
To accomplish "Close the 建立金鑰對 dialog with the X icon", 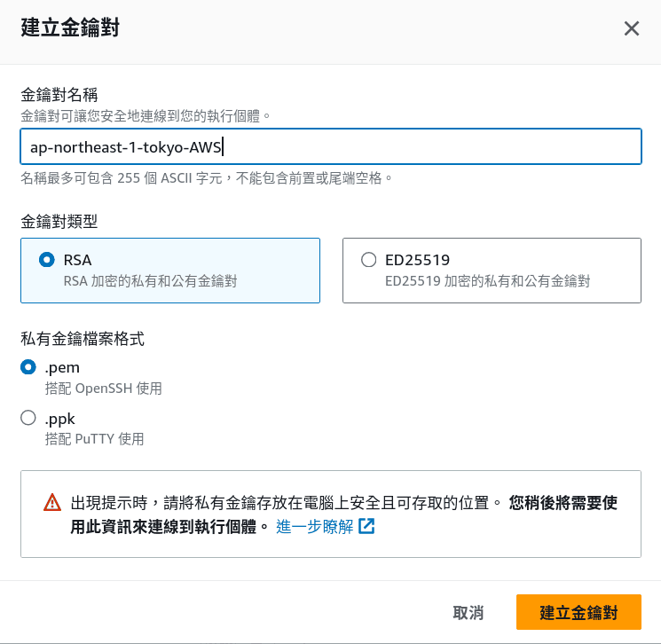I will [x=631, y=28].
